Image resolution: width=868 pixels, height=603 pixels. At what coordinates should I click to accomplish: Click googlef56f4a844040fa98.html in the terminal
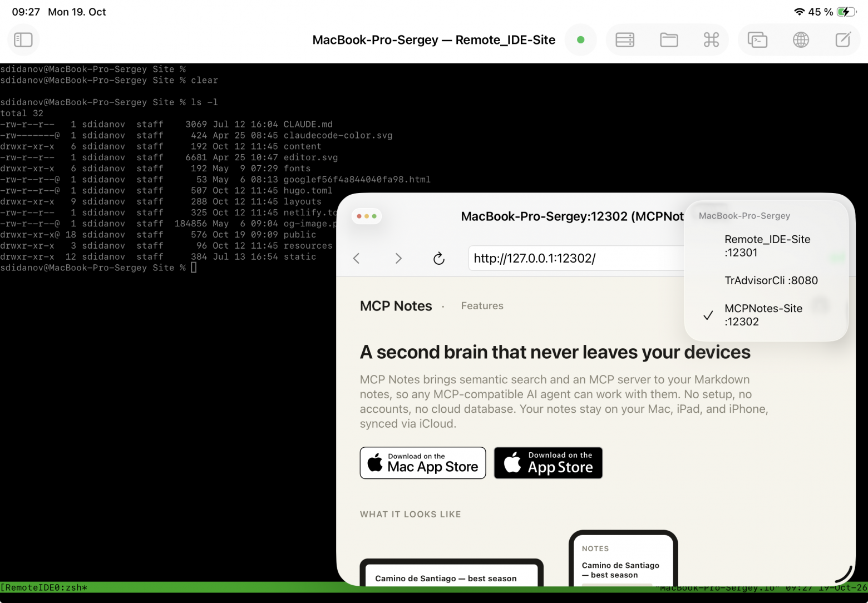(357, 180)
